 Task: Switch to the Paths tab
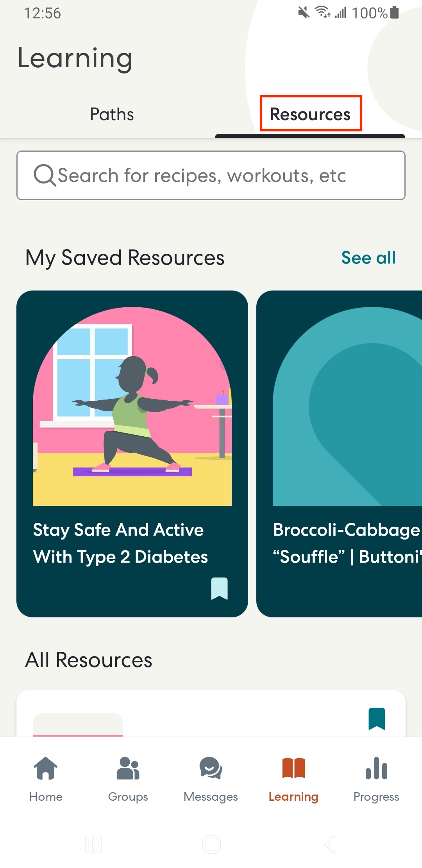(x=112, y=114)
